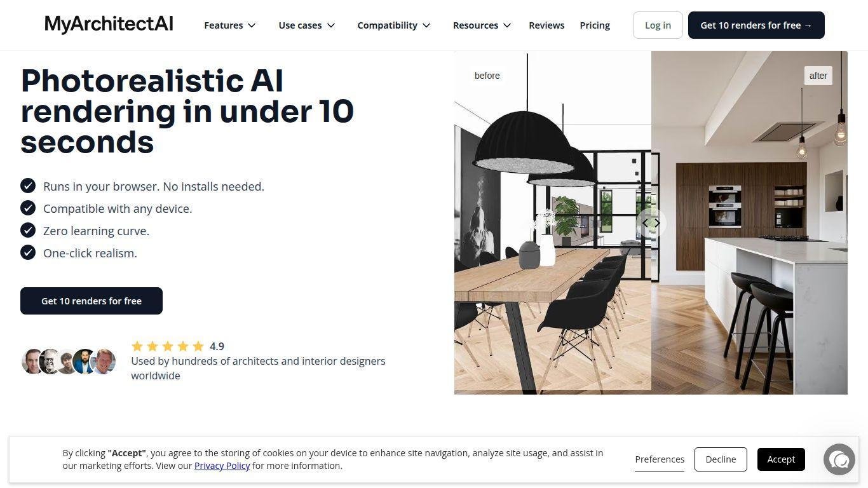Open the Privacy Policy link
This screenshot has width=868, height=488.
pos(222,466)
